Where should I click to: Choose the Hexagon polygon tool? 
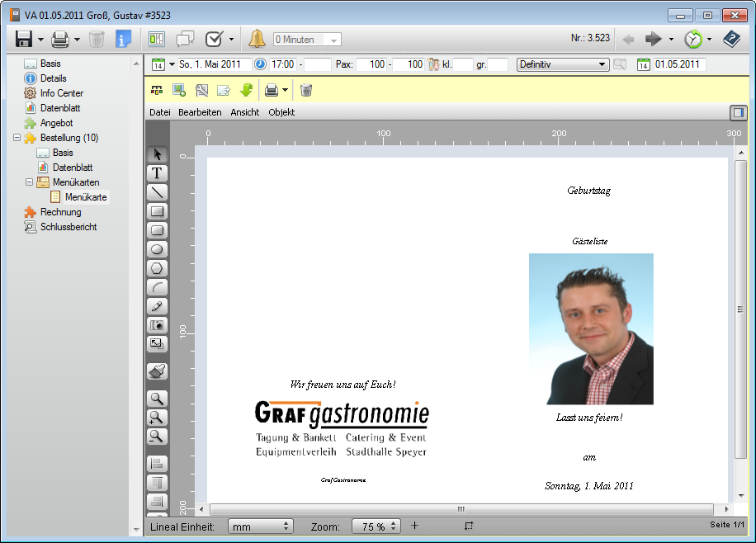157,268
